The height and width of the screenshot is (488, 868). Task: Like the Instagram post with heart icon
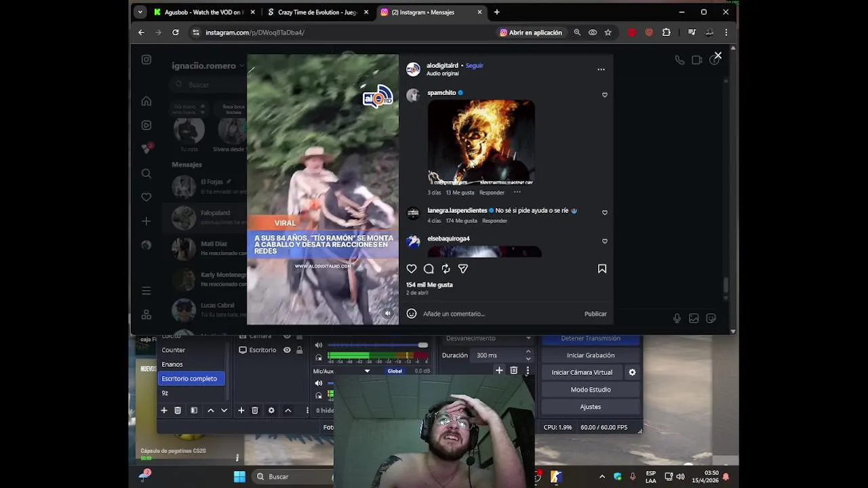[x=412, y=269]
